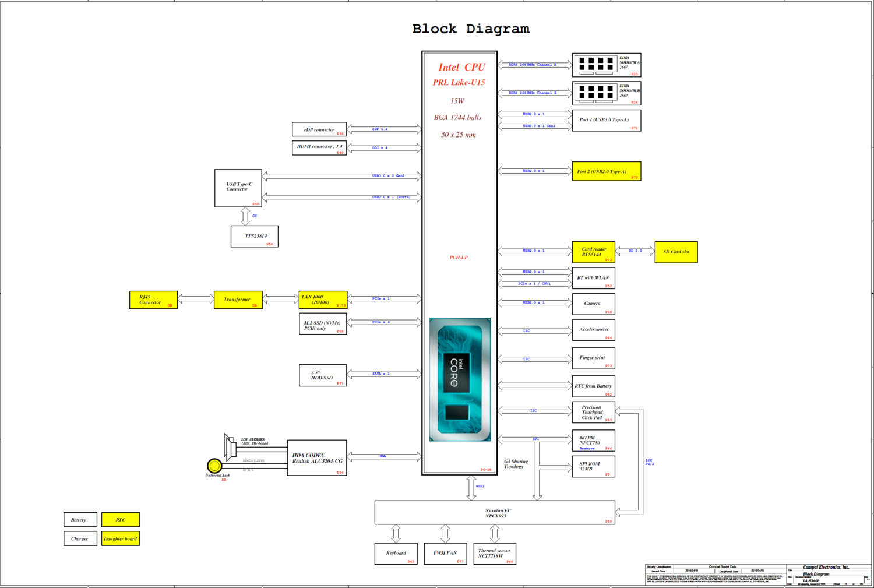Image resolution: width=874 pixels, height=588 pixels.
Task: Click the yellow SD Card slot block
Action: pyautogui.click(x=676, y=252)
